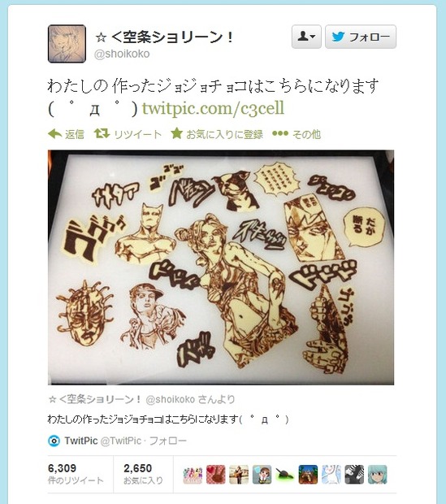Open the twitpic.com/c3cell link

[213, 108]
